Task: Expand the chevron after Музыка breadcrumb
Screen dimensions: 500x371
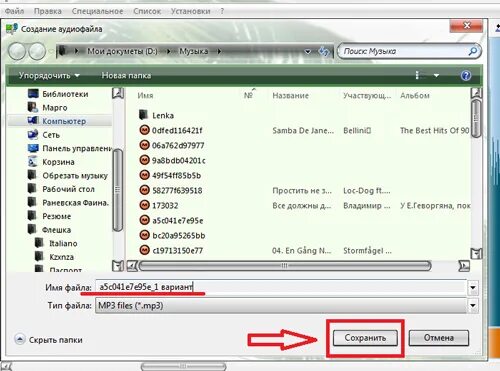Action: click(219, 51)
